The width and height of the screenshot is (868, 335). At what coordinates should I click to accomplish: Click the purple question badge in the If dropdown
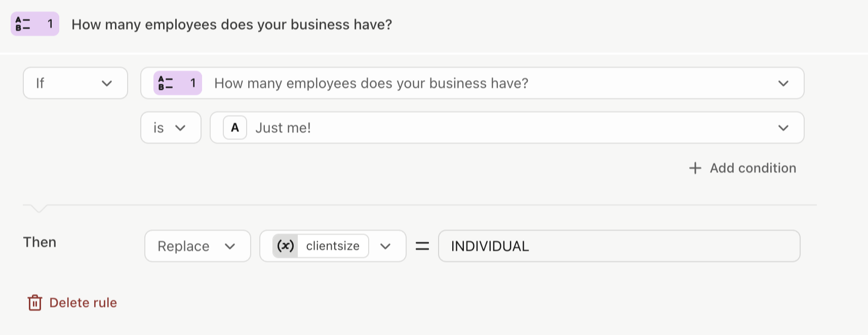click(178, 83)
